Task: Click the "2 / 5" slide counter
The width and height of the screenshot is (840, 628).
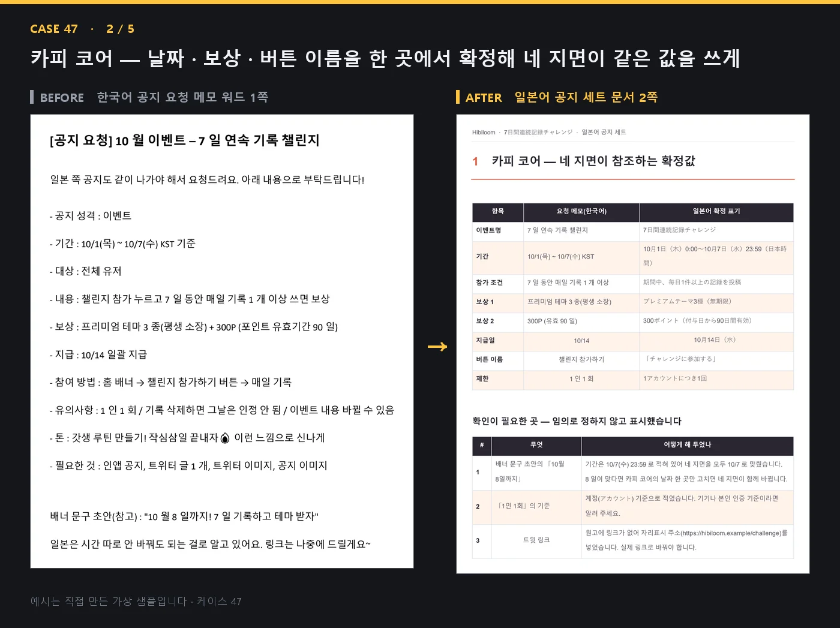Action: [x=120, y=29]
